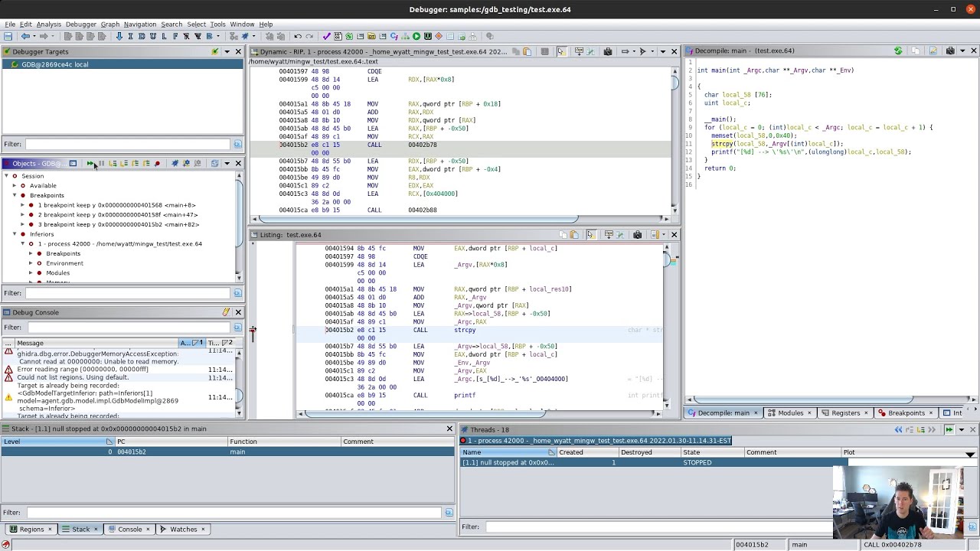Image resolution: width=980 pixels, height=551 pixels.
Task: Click the undo icon in main toolbar
Action: coord(298,36)
